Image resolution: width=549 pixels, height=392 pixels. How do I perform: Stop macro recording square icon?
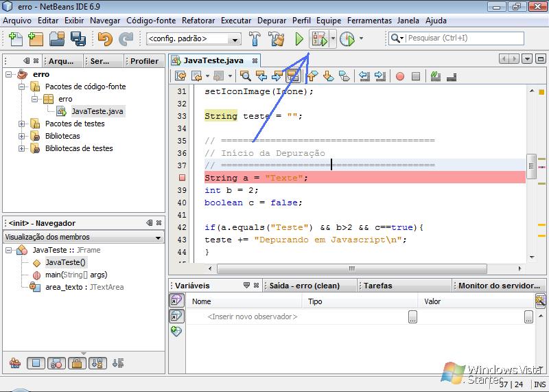[416, 76]
